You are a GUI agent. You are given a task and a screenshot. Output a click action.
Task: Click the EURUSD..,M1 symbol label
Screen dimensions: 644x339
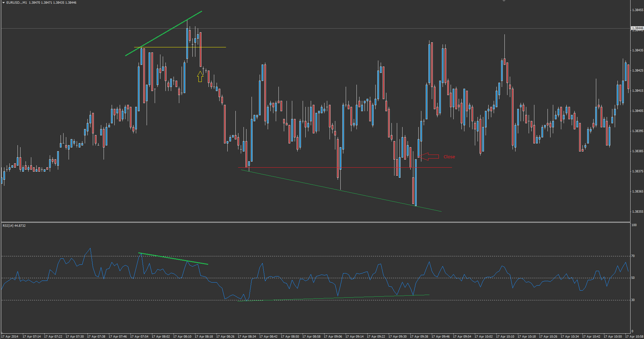pyautogui.click(x=16, y=2)
